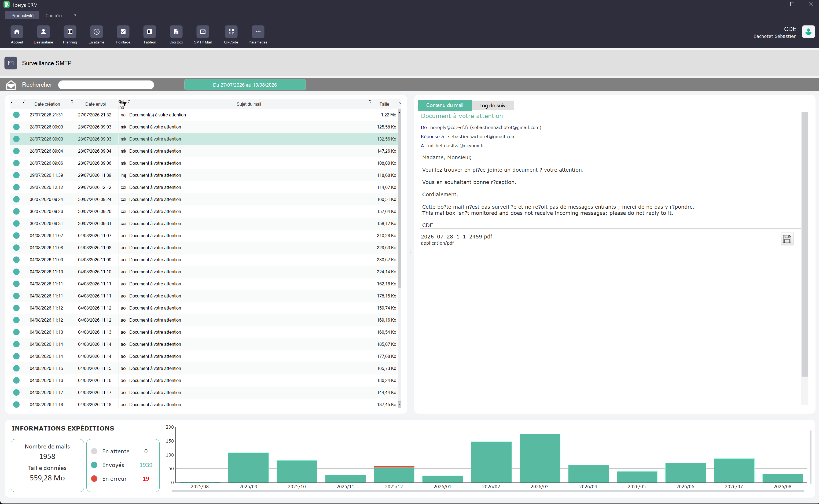Open the Digi Box icon

click(x=176, y=32)
